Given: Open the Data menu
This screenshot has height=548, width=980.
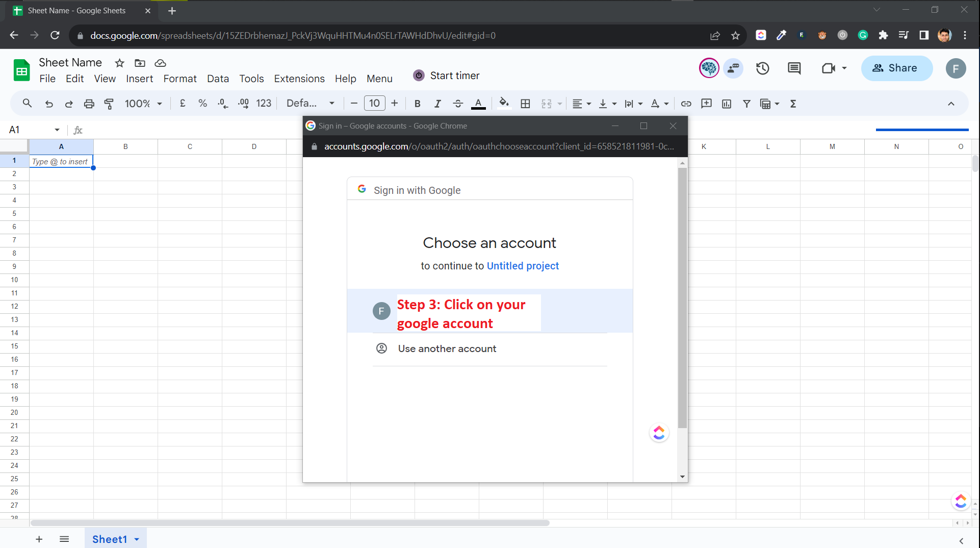Looking at the screenshot, I should [218, 79].
